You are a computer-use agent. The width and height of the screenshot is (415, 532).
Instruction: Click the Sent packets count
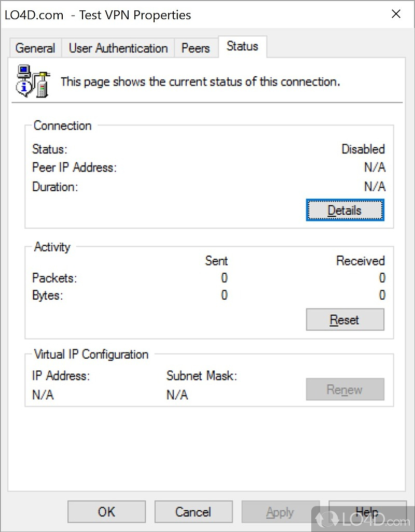click(x=224, y=278)
